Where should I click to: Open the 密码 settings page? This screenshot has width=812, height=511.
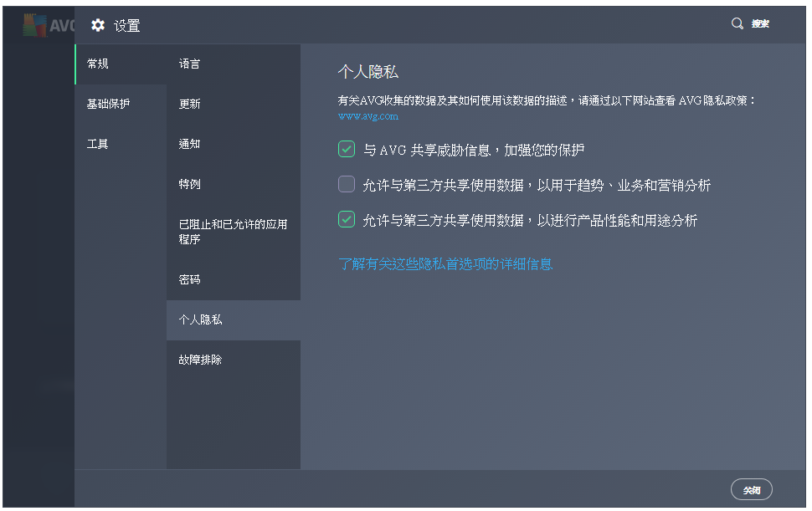[x=189, y=278]
